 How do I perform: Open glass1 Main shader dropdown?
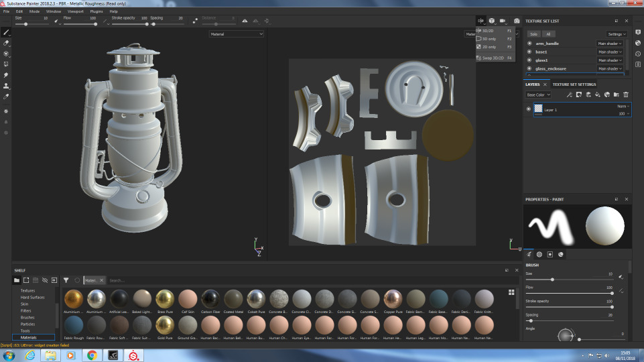coord(610,60)
